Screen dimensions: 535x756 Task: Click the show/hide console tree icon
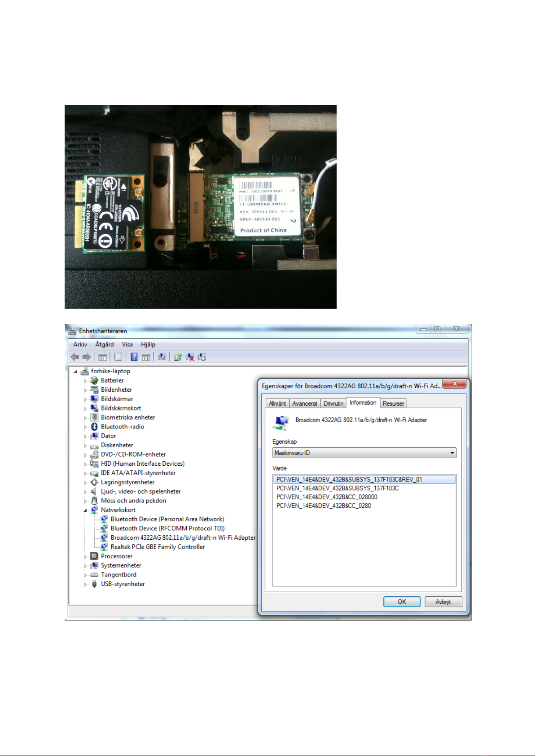[x=102, y=357]
